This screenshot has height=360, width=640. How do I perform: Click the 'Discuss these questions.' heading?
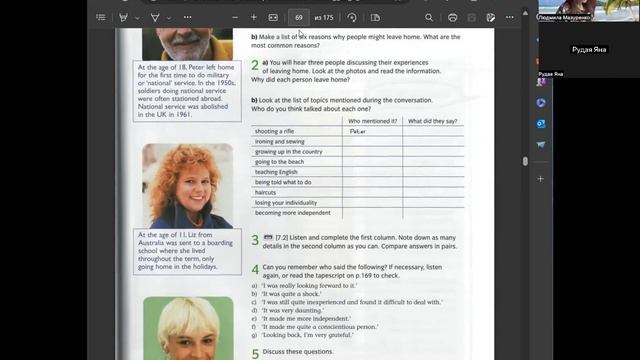pyautogui.click(x=298, y=351)
